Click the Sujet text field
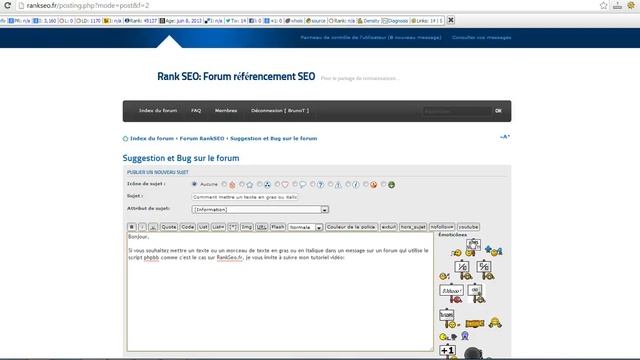The image size is (640, 360). point(245,197)
